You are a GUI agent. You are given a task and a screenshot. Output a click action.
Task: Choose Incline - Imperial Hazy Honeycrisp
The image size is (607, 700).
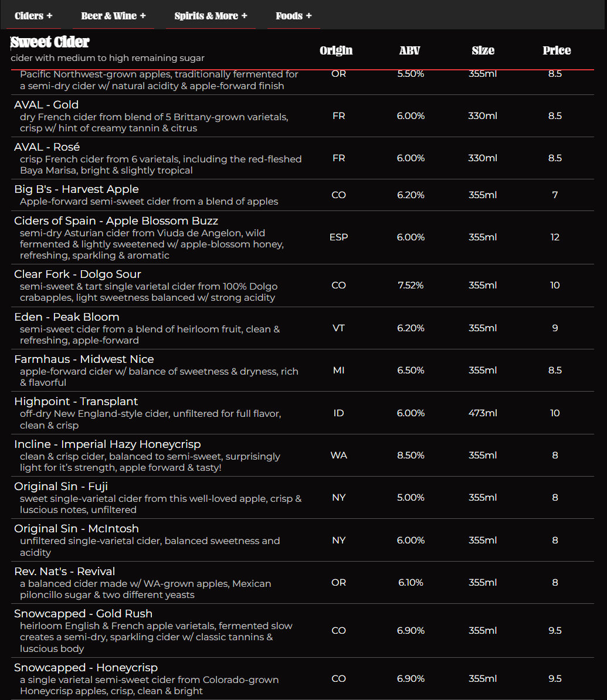(x=107, y=444)
